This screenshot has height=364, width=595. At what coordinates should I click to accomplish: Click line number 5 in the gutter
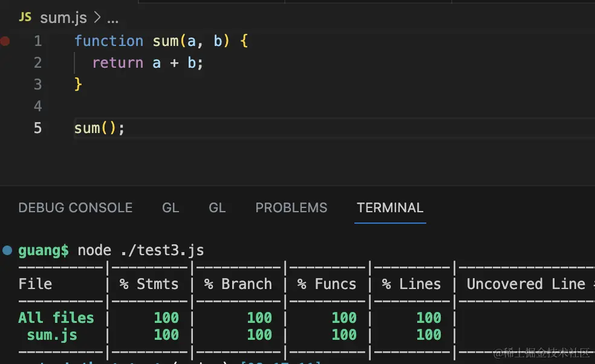[x=37, y=128]
